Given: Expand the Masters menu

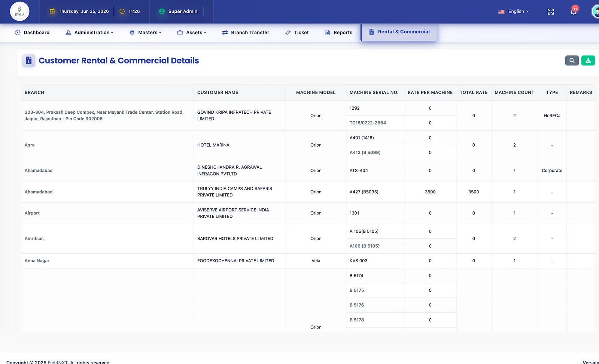Looking at the screenshot, I should click(146, 33).
